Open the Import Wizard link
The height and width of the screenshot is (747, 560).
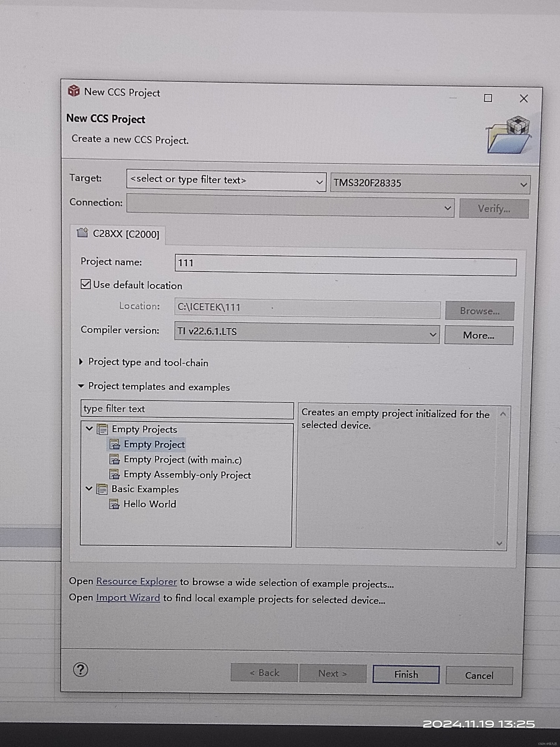(128, 597)
